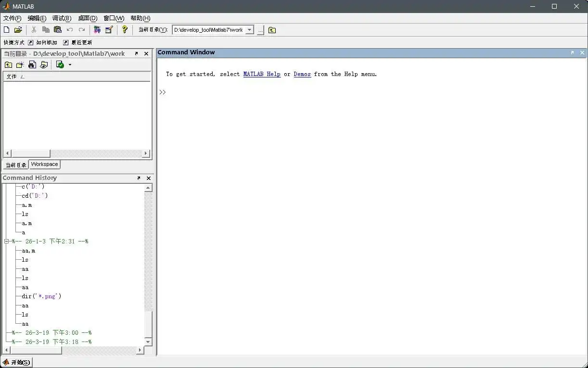
Task: Open the Demos link
Action: tap(302, 74)
